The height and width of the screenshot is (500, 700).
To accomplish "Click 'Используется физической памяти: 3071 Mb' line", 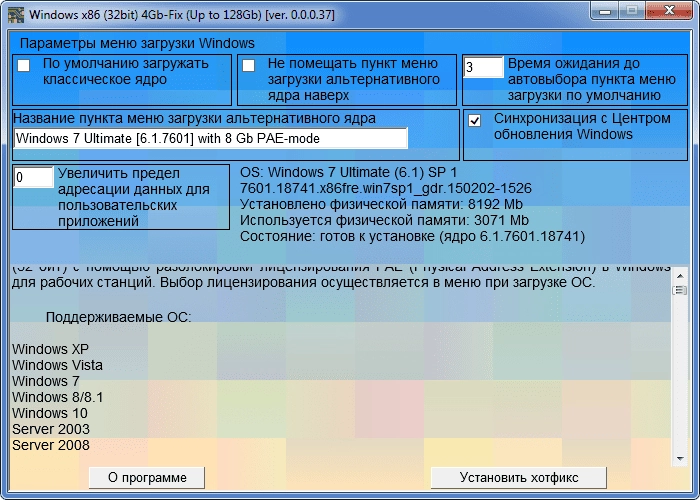I will (x=384, y=221).
